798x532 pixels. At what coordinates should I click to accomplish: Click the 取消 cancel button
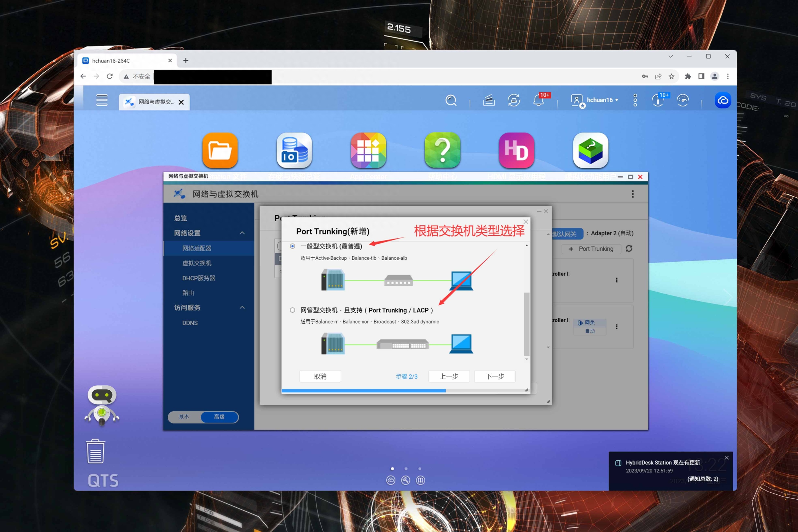(320, 376)
